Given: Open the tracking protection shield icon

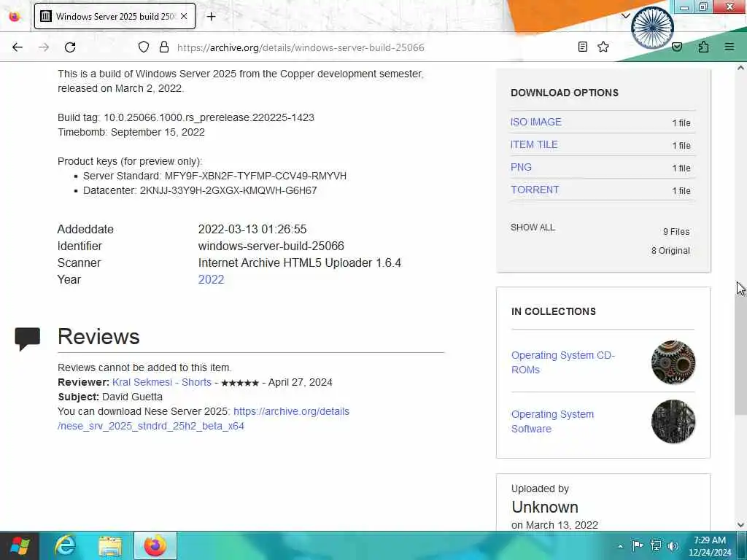Looking at the screenshot, I should pos(144,47).
